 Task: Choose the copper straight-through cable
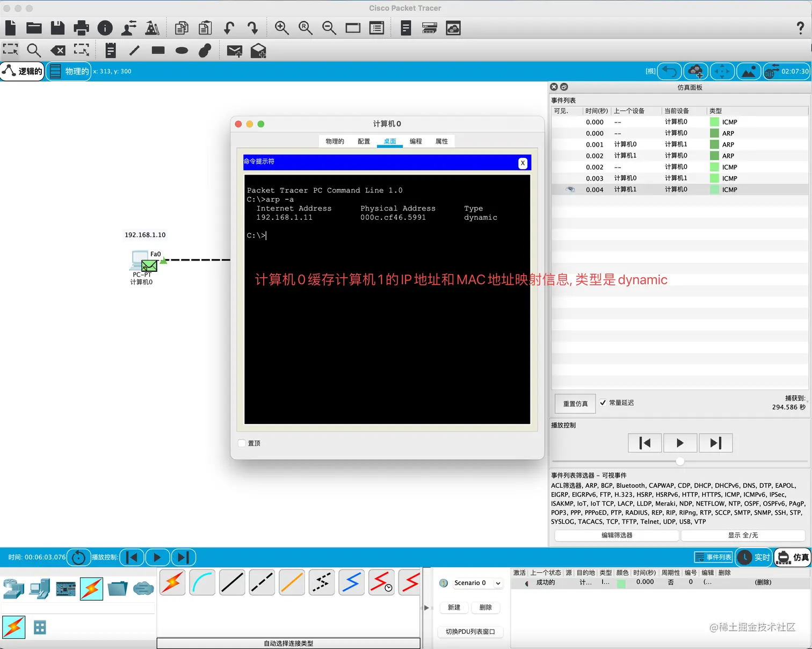coord(232,583)
